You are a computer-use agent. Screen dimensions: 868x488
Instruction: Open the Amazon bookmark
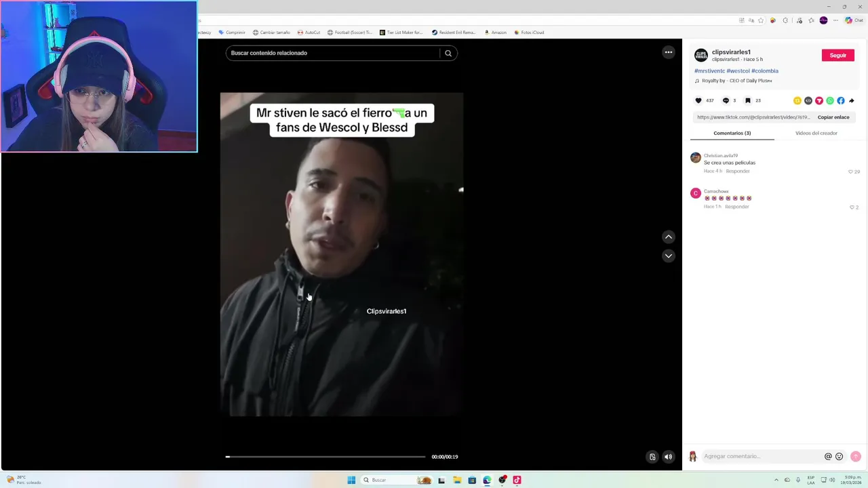click(x=495, y=33)
